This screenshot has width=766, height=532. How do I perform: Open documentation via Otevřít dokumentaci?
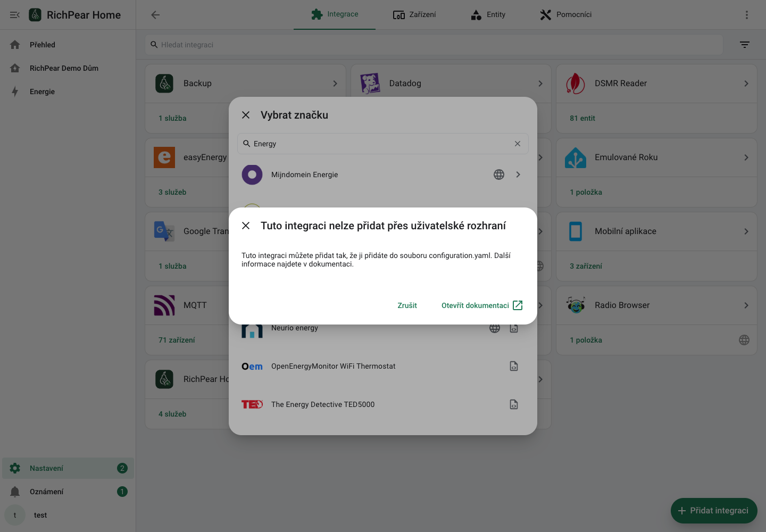[x=482, y=305]
